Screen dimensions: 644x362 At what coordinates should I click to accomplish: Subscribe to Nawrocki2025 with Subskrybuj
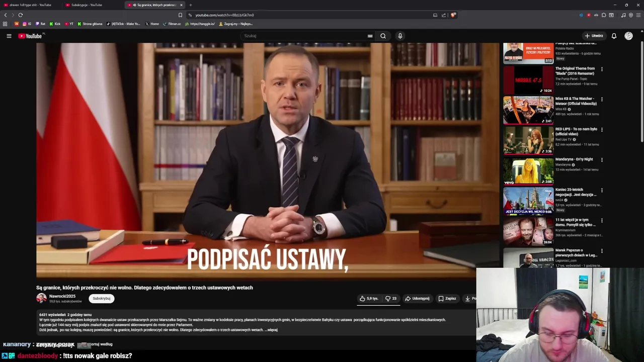[x=101, y=299]
